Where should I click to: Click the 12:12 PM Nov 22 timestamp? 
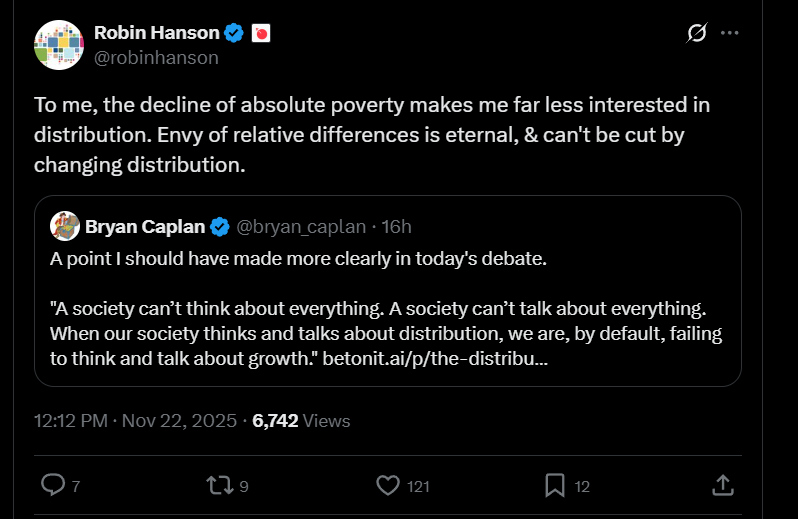pyautogui.click(x=138, y=421)
